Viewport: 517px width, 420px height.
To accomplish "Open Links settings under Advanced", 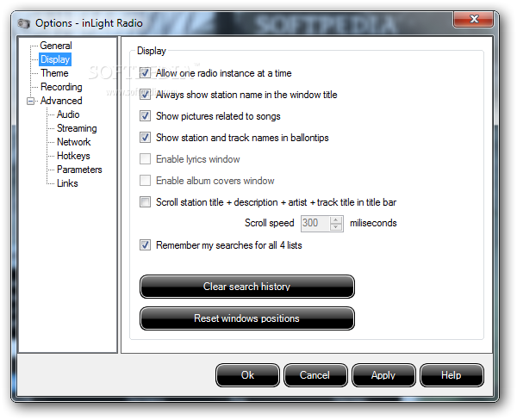I will [x=67, y=183].
